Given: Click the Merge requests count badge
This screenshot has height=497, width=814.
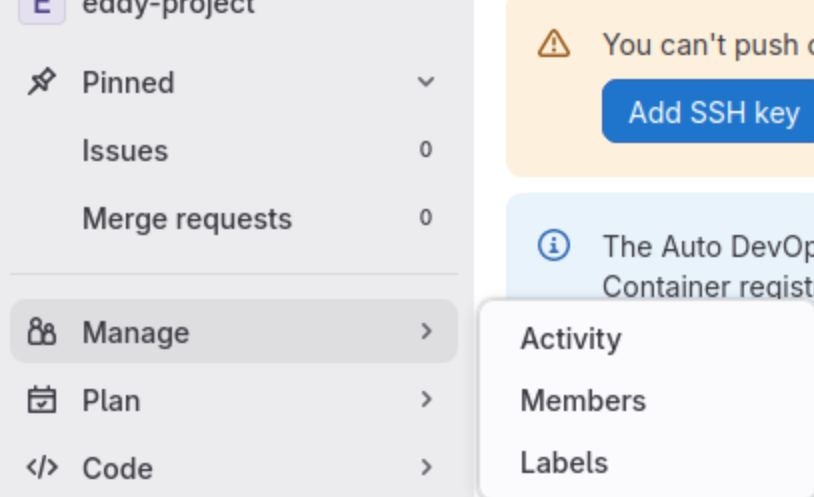Looking at the screenshot, I should (426, 218).
